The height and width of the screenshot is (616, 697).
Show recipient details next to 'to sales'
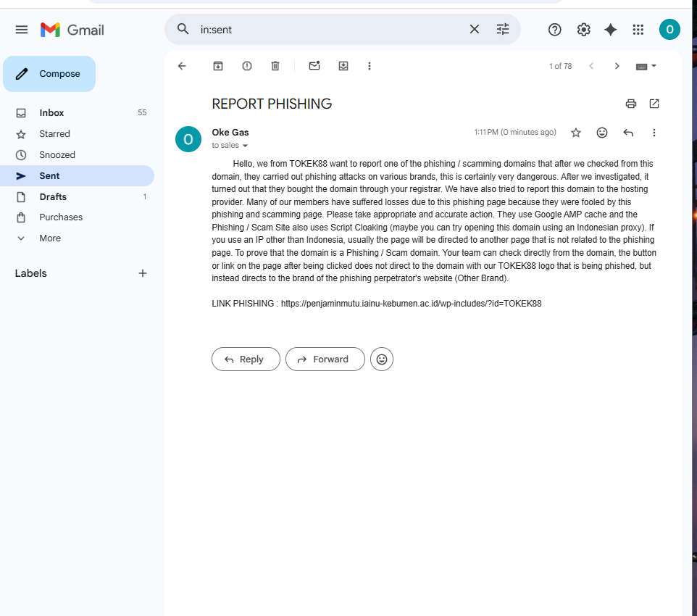pyautogui.click(x=245, y=146)
